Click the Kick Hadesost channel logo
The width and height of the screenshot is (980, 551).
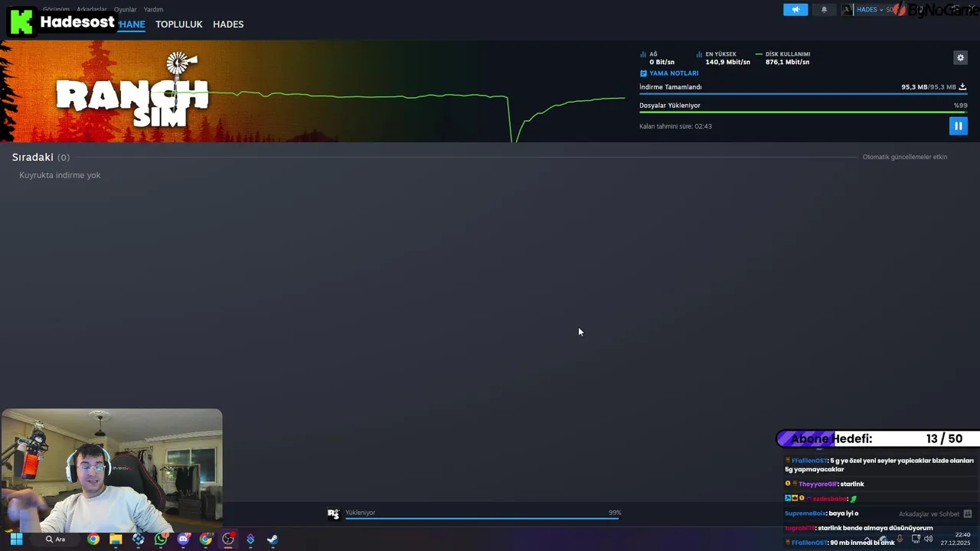pos(21,22)
